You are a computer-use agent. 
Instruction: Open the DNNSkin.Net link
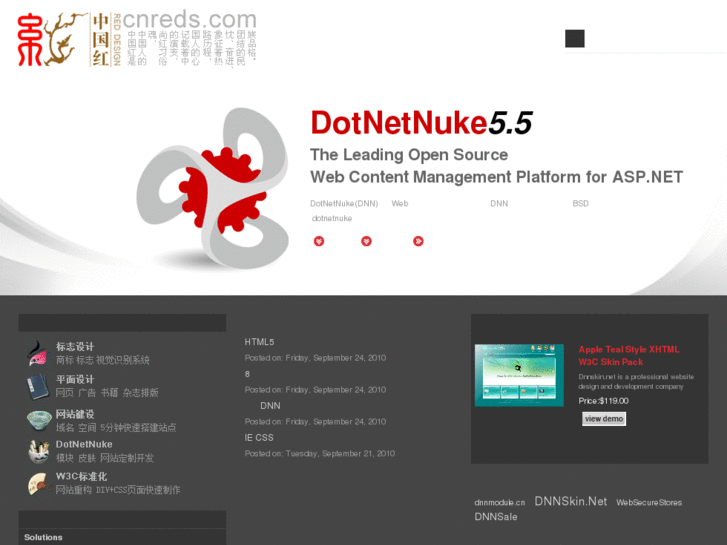click(x=571, y=501)
